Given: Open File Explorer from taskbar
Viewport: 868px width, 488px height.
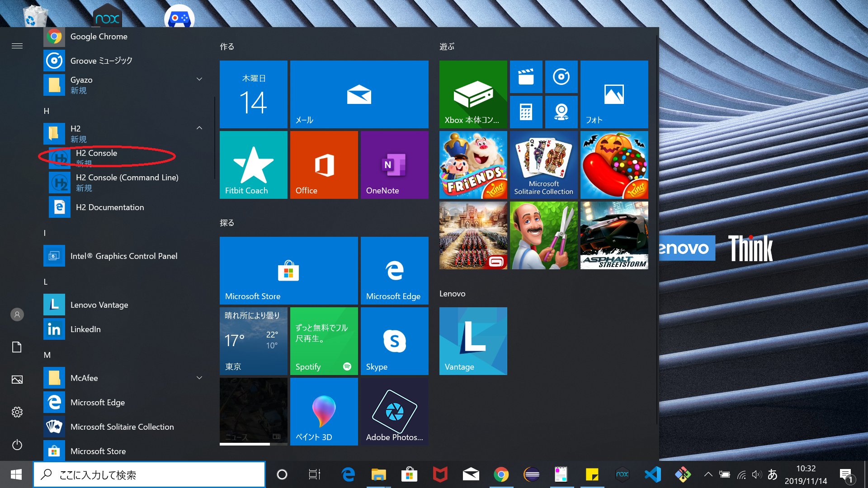Looking at the screenshot, I should 379,474.
